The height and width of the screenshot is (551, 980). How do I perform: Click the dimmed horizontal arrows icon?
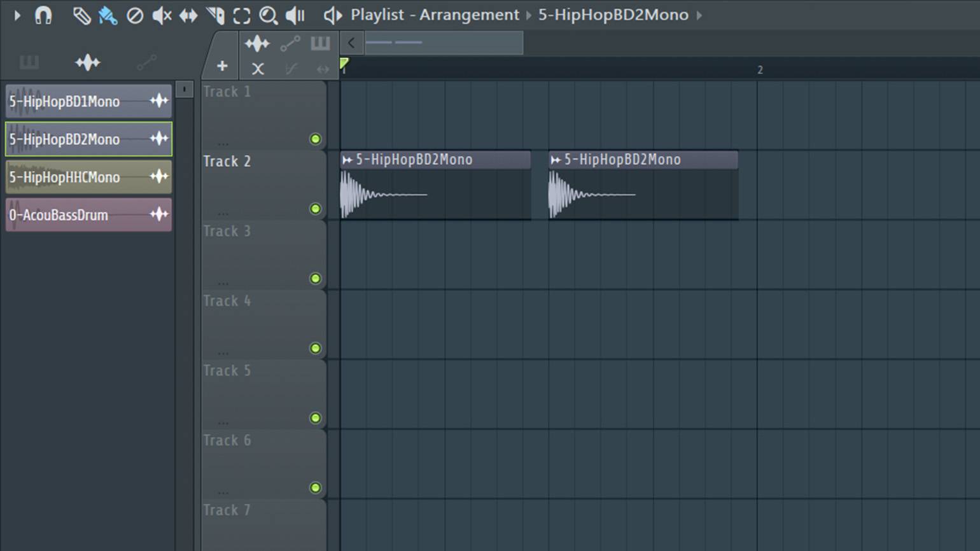pos(323,69)
